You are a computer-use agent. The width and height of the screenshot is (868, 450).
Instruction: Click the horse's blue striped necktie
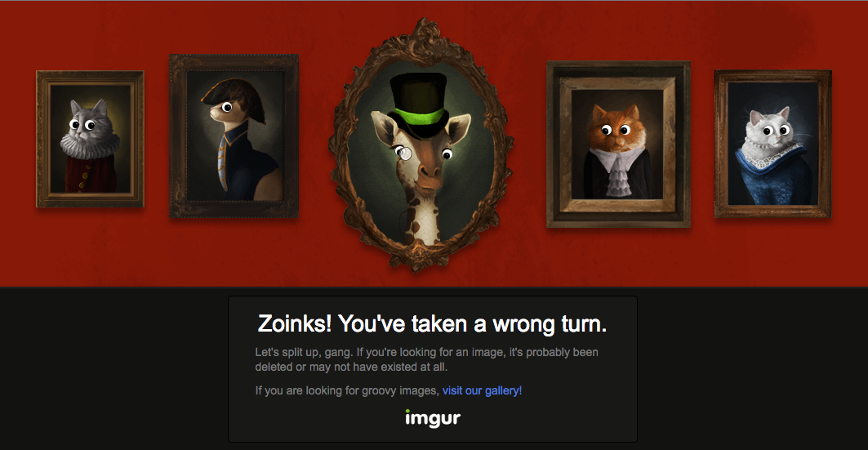point(223,163)
